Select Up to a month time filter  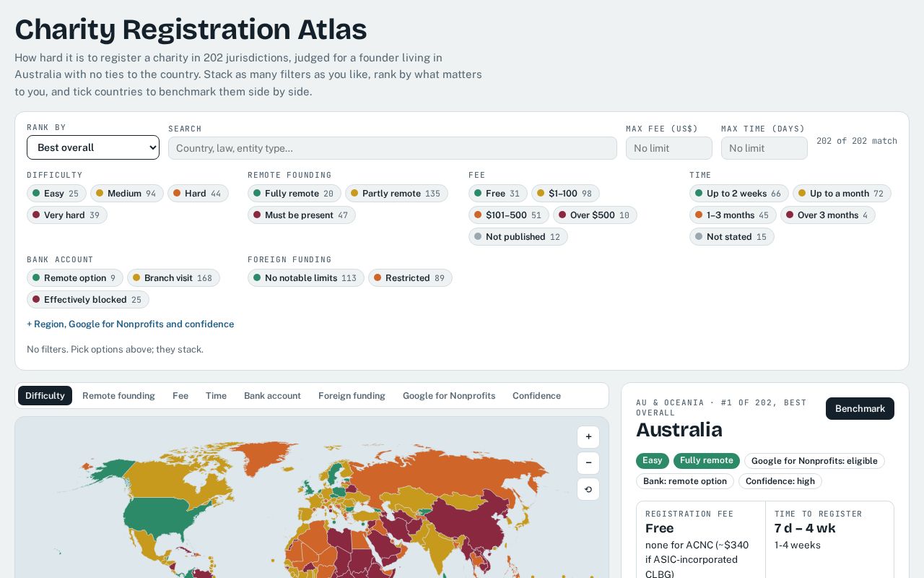pyautogui.click(x=842, y=194)
